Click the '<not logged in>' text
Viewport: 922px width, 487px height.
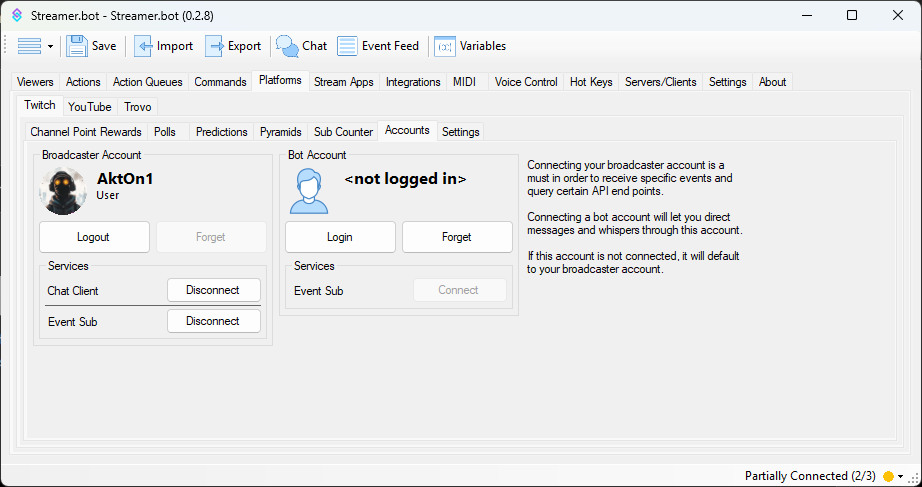tap(406, 179)
